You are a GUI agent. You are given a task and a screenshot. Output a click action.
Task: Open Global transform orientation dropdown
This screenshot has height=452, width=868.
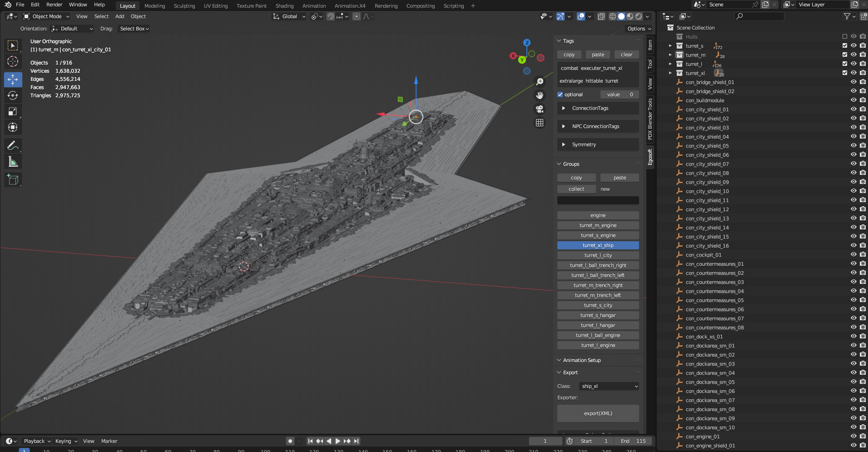pyautogui.click(x=289, y=16)
